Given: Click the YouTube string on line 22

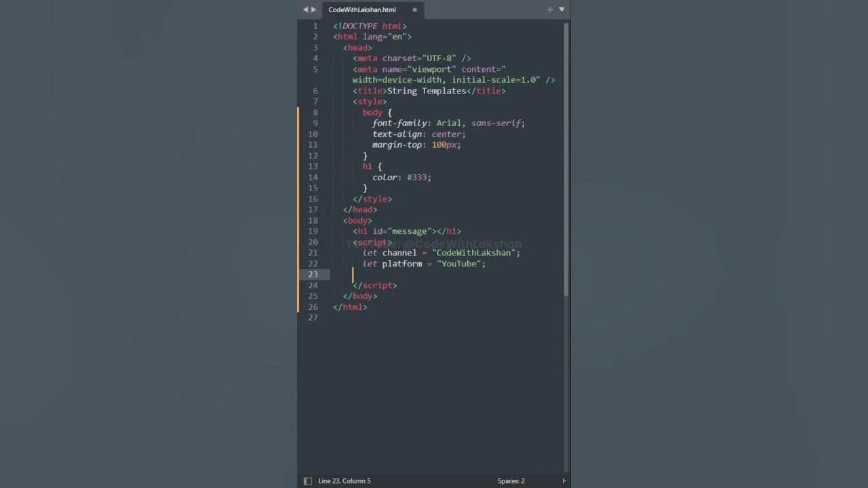Looking at the screenshot, I should [460, 264].
